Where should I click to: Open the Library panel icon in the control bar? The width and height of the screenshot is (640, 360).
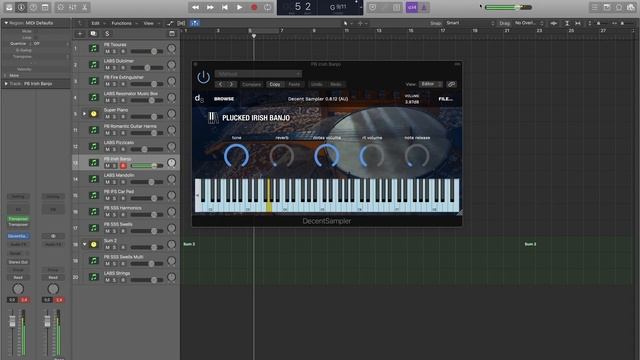coord(9,7)
